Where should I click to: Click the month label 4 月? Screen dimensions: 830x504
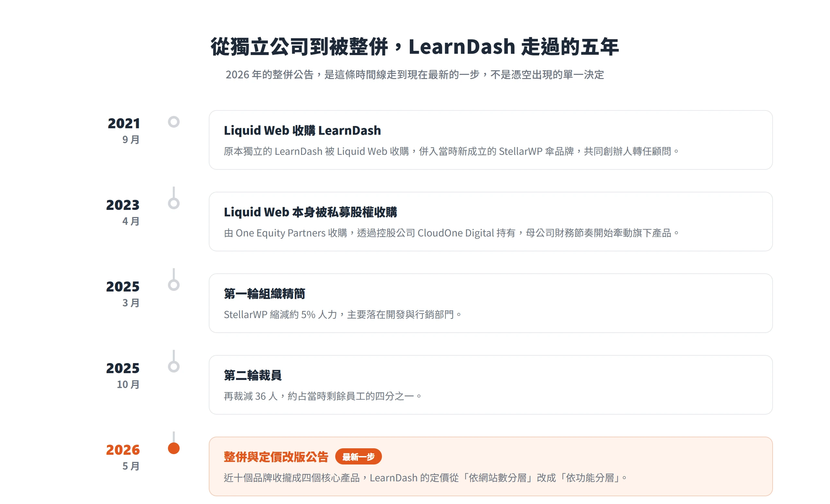tap(131, 221)
